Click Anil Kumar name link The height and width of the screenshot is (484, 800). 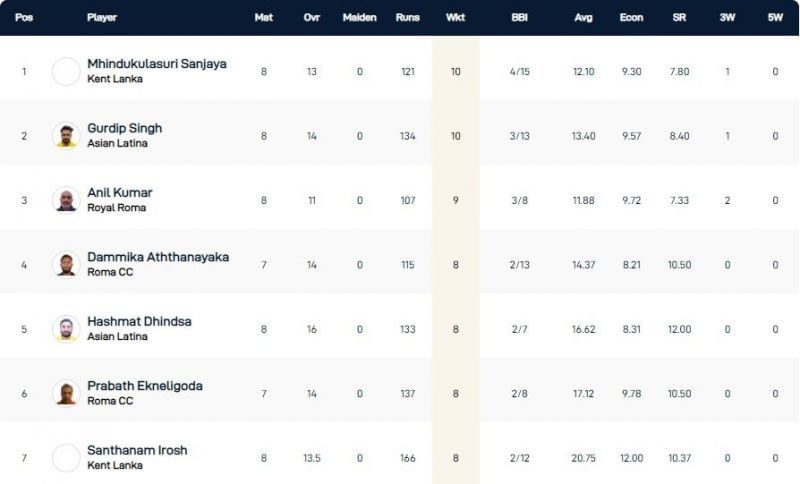coord(120,192)
